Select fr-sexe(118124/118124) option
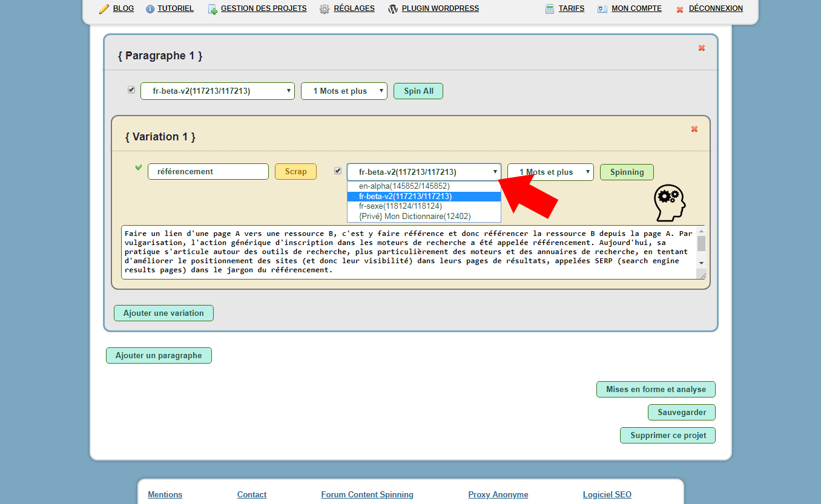This screenshot has height=504, width=821. (424, 206)
